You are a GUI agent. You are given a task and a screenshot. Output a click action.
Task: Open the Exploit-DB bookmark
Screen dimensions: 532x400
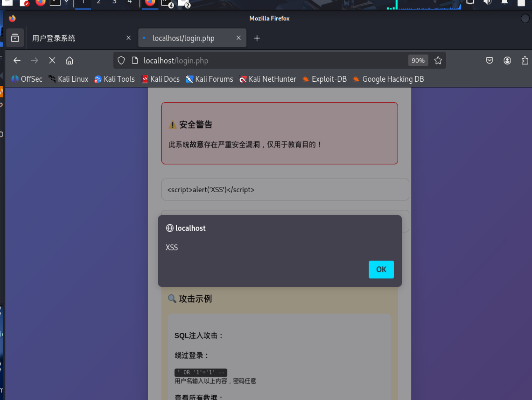click(x=325, y=79)
